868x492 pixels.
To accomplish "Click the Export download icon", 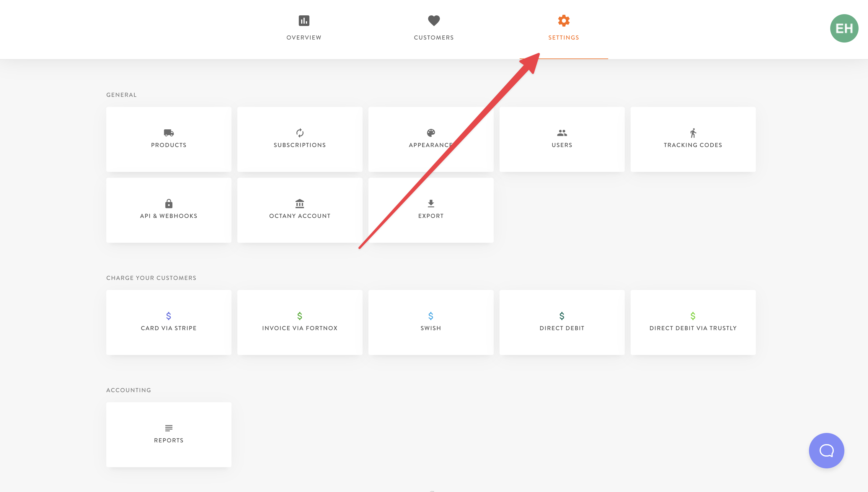I will click(x=431, y=203).
